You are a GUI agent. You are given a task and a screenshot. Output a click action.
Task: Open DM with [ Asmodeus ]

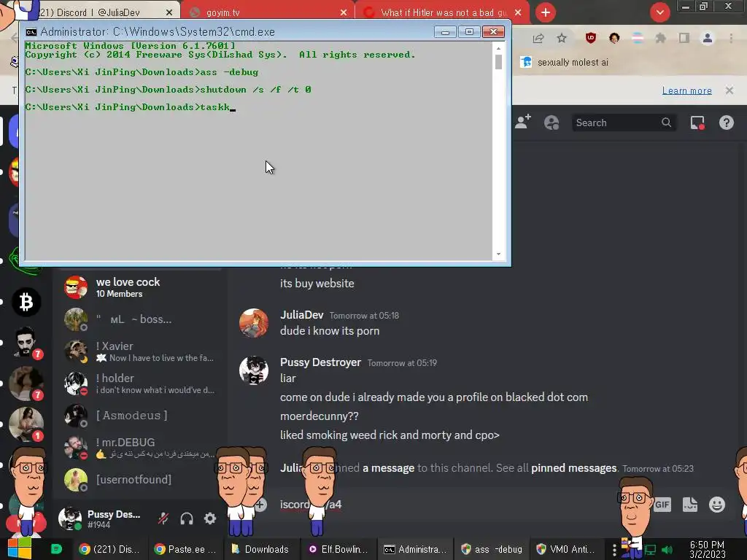(140, 415)
